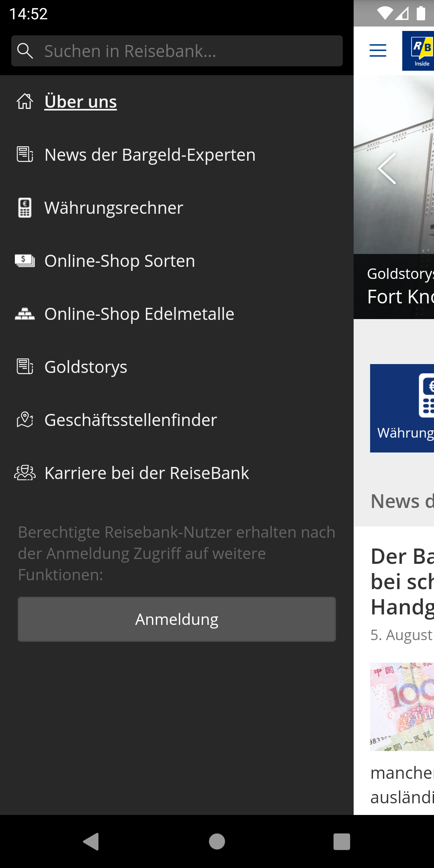Viewport: 434px width, 868px height.
Task: Tap the house icon beside Über uns
Action: pos(25,101)
